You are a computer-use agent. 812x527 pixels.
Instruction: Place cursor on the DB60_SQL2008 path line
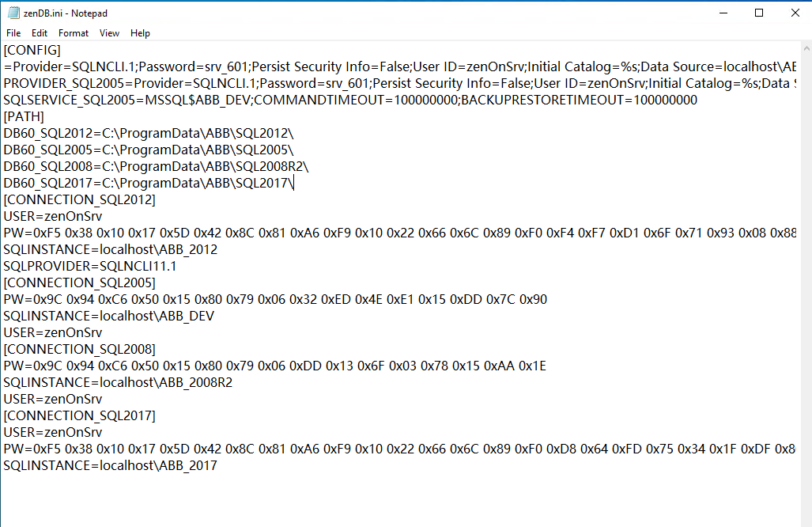click(156, 166)
